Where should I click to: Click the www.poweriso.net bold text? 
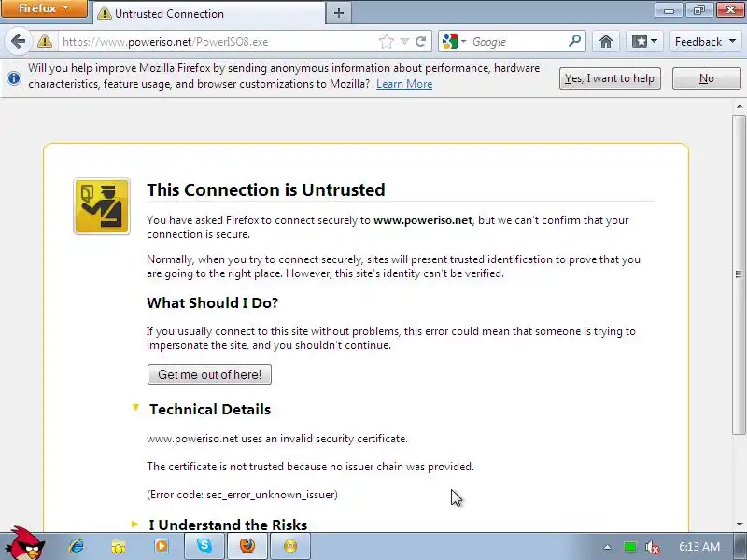coord(423,220)
